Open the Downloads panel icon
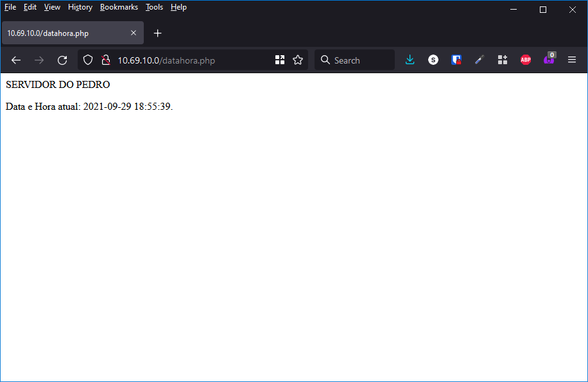Viewport: 588px width, 382px height. (x=410, y=60)
